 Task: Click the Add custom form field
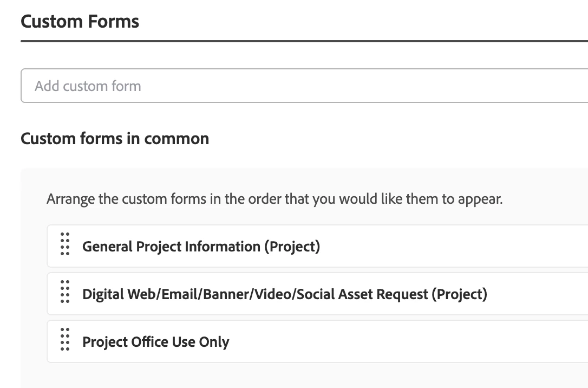pyautogui.click(x=303, y=86)
